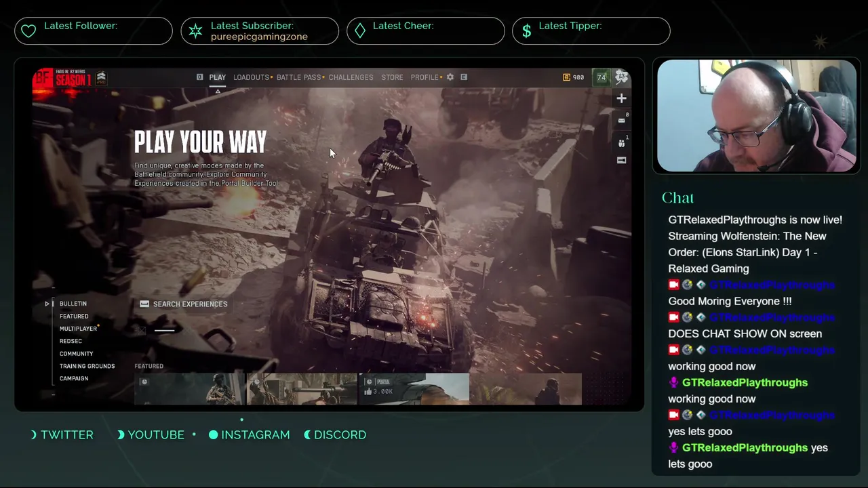The image size is (868, 488).
Task: Click the heart icon of Latest Follower
Action: click(x=28, y=31)
